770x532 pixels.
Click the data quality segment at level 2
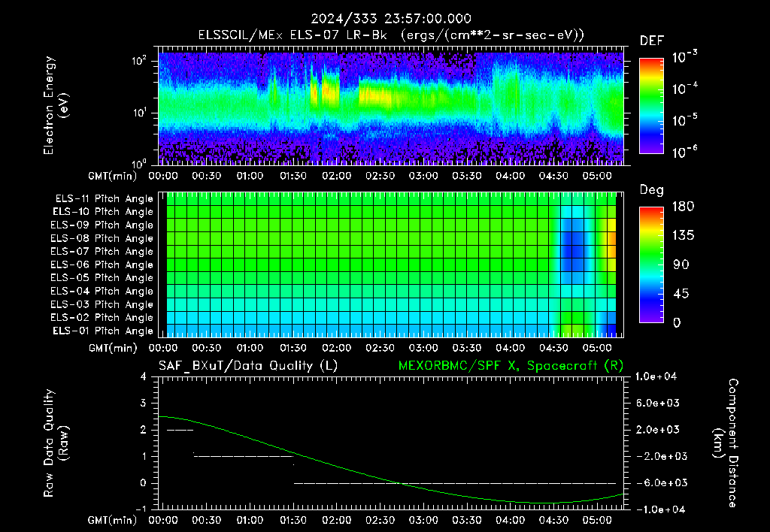click(x=180, y=431)
